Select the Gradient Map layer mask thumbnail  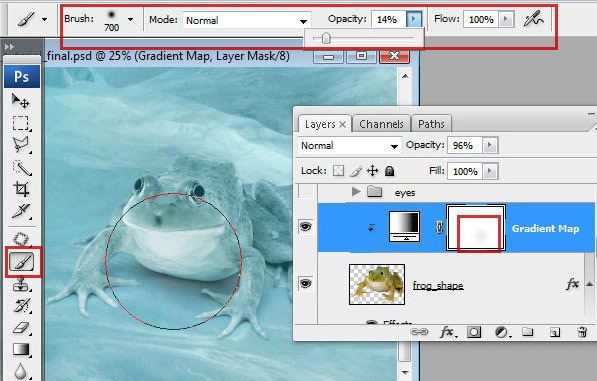(476, 228)
